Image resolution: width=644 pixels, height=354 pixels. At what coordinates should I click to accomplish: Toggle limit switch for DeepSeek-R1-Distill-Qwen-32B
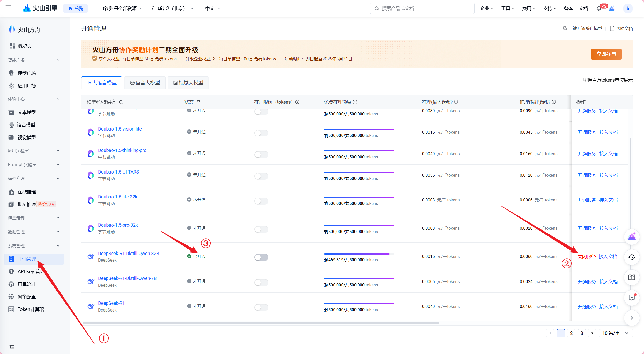pos(261,257)
